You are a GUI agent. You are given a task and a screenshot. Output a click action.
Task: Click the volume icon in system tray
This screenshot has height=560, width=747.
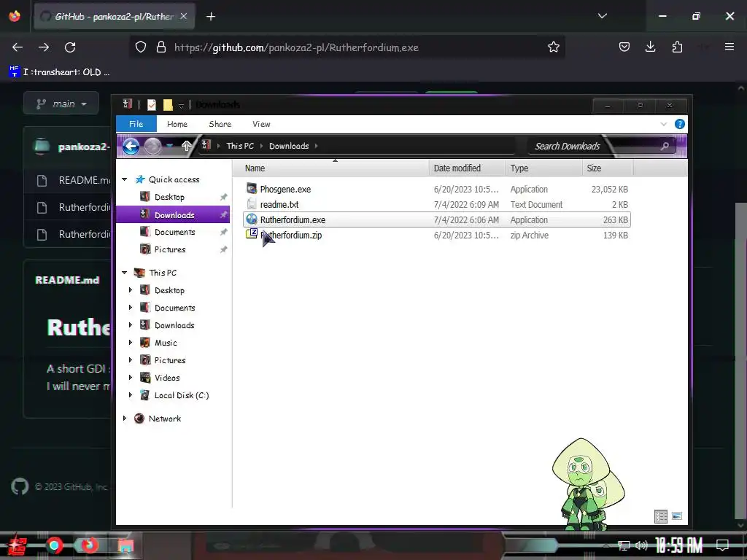coord(641,545)
